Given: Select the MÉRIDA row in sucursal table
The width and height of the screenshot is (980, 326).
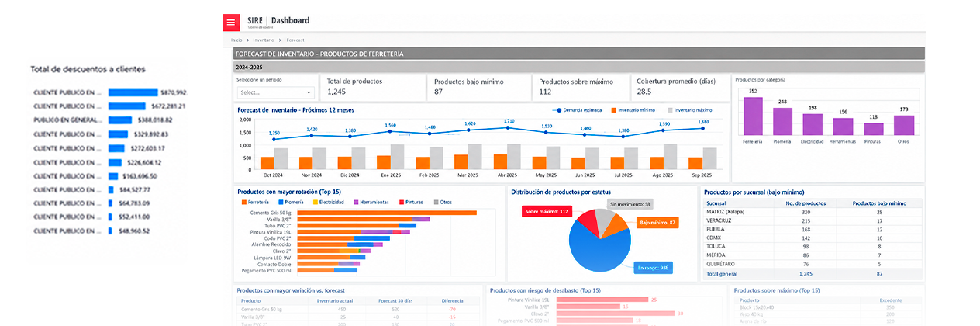Looking at the screenshot, I should pos(813,255).
